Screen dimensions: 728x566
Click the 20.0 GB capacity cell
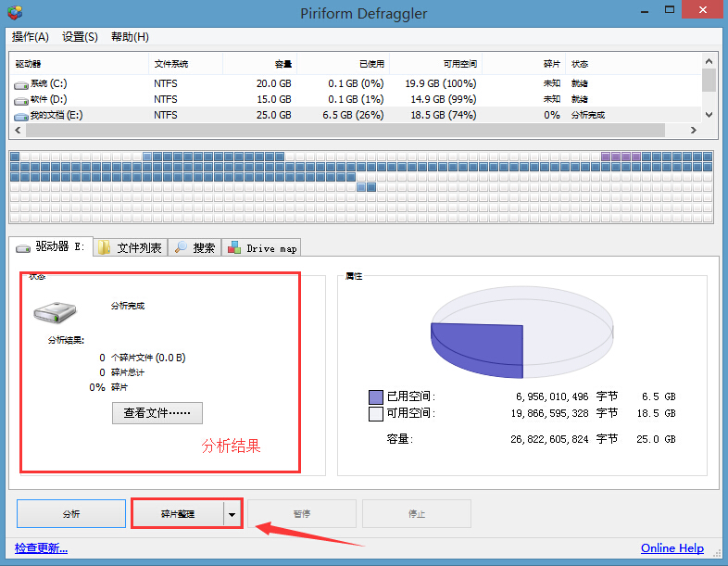(274, 83)
